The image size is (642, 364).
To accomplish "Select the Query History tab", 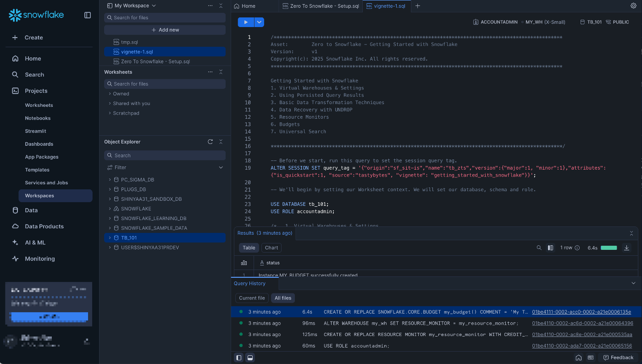I will tap(249, 283).
